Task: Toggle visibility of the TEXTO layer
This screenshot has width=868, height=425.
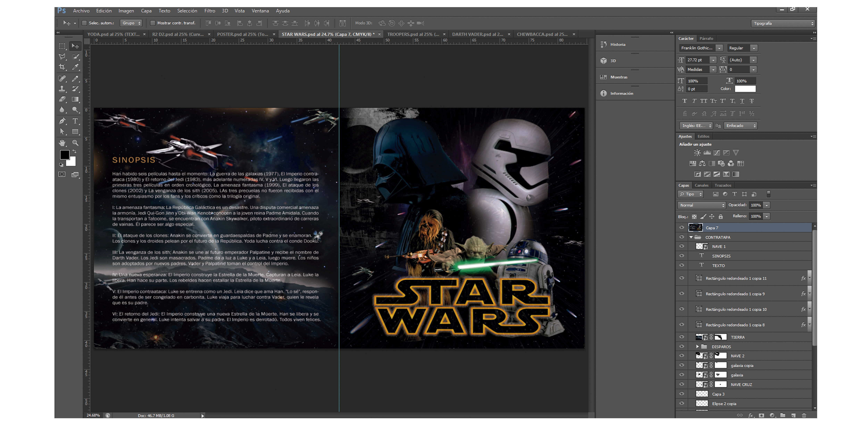Action: 682,265
